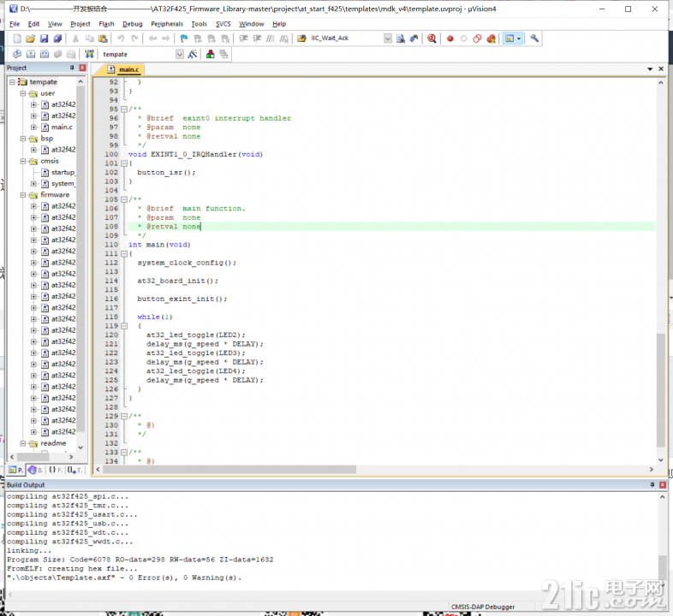673x616 pixels.
Task: Open the Help menu
Action: [x=279, y=24]
